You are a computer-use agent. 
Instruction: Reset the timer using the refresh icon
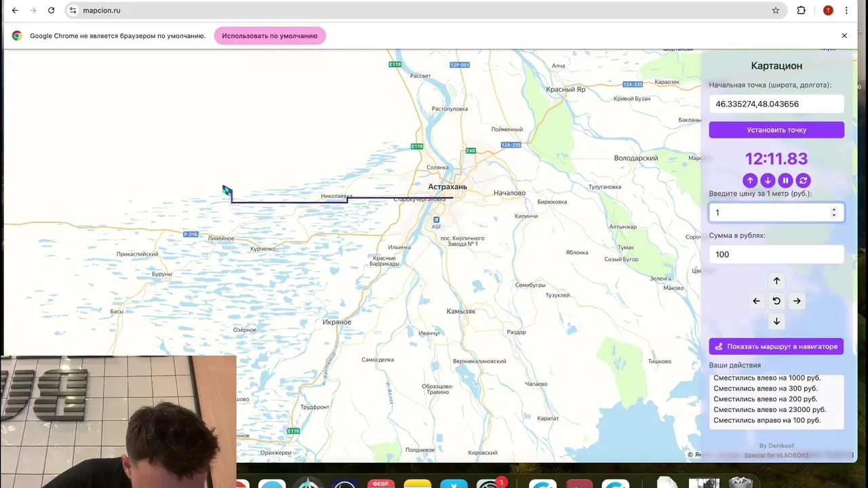pos(803,180)
